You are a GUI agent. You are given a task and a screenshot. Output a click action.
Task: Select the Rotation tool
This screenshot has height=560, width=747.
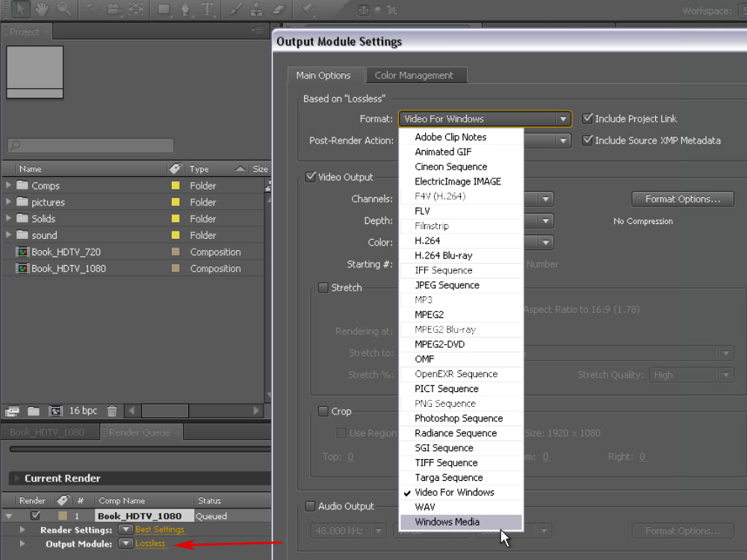[93, 9]
